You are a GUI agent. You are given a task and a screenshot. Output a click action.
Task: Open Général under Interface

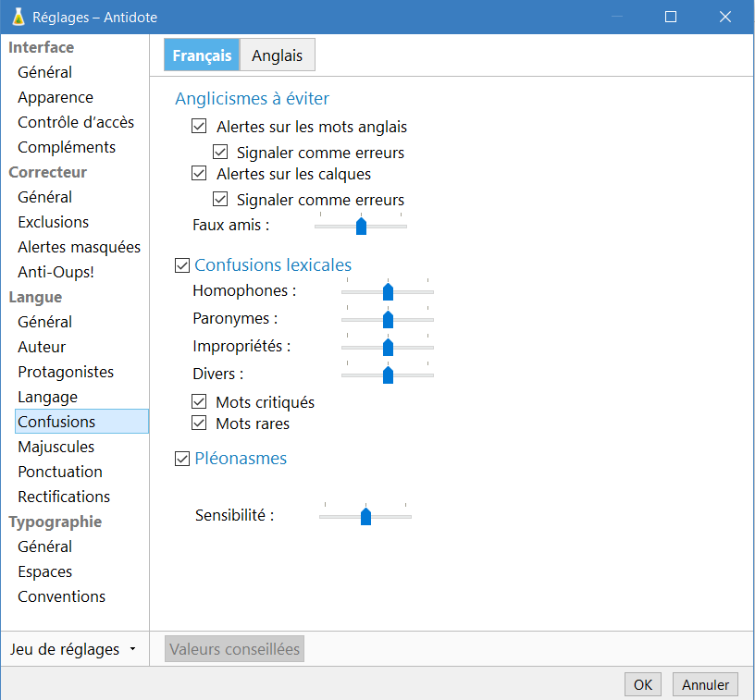point(44,72)
